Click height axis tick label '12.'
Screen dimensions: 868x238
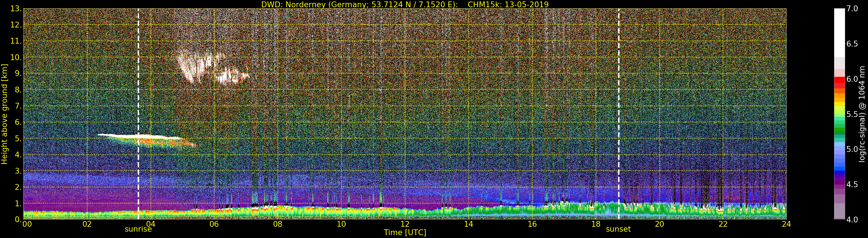(x=16, y=25)
